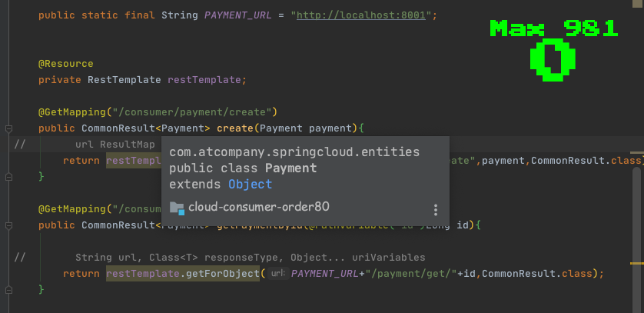Click the private keyword
This screenshot has height=313, width=644.
pyautogui.click(x=60, y=80)
